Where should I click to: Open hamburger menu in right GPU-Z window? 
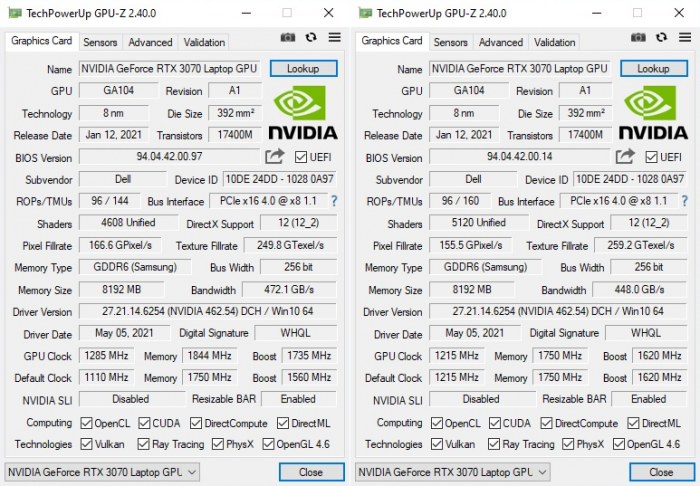[685, 37]
